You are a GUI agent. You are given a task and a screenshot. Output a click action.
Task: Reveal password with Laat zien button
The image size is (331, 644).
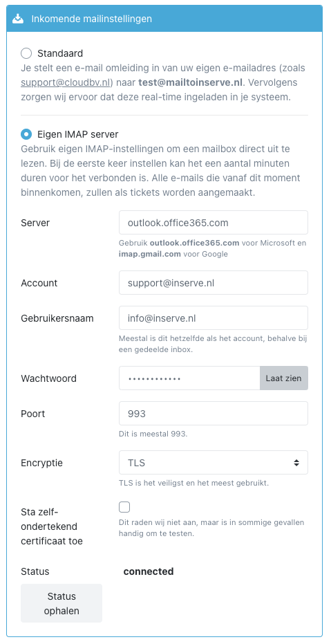(284, 378)
